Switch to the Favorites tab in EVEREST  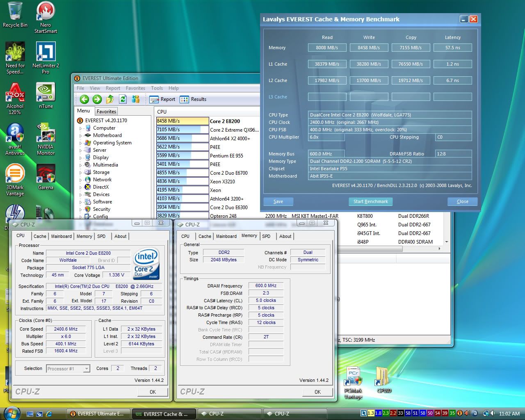click(106, 112)
